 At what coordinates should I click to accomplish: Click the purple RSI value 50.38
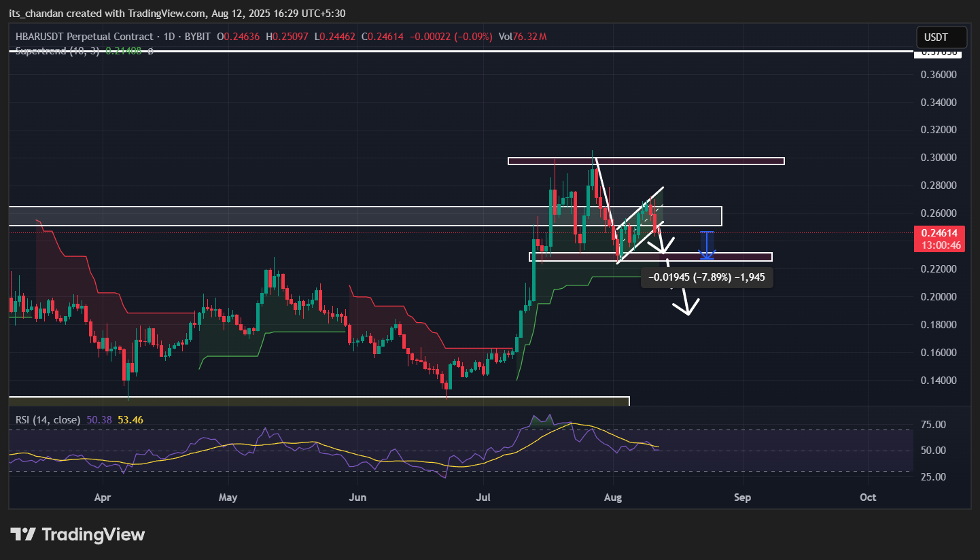coord(99,421)
